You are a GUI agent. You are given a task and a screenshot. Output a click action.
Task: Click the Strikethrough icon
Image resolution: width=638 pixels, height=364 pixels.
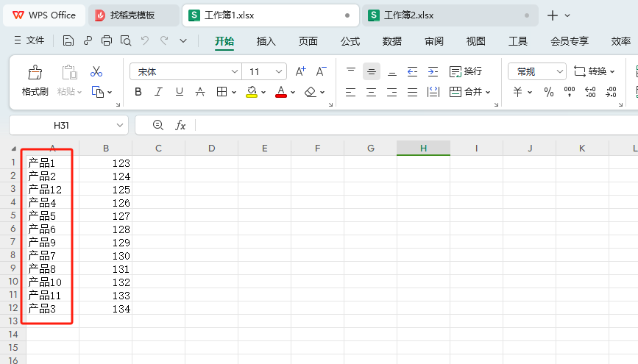coord(200,92)
